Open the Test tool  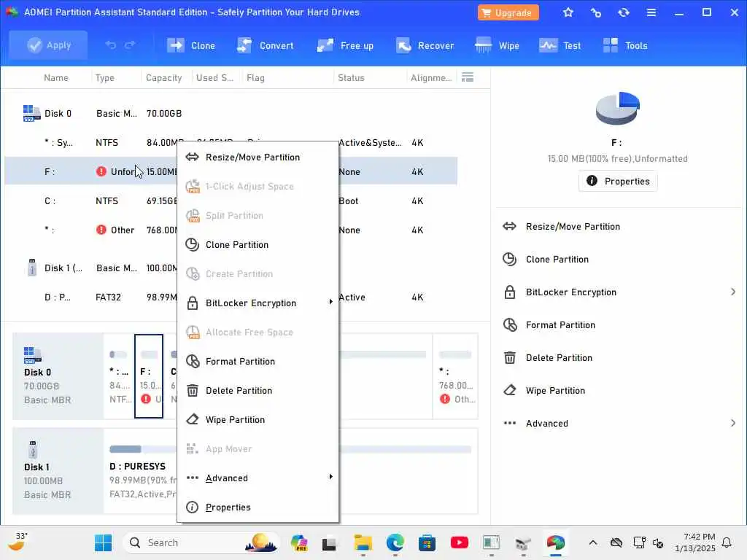tap(560, 46)
